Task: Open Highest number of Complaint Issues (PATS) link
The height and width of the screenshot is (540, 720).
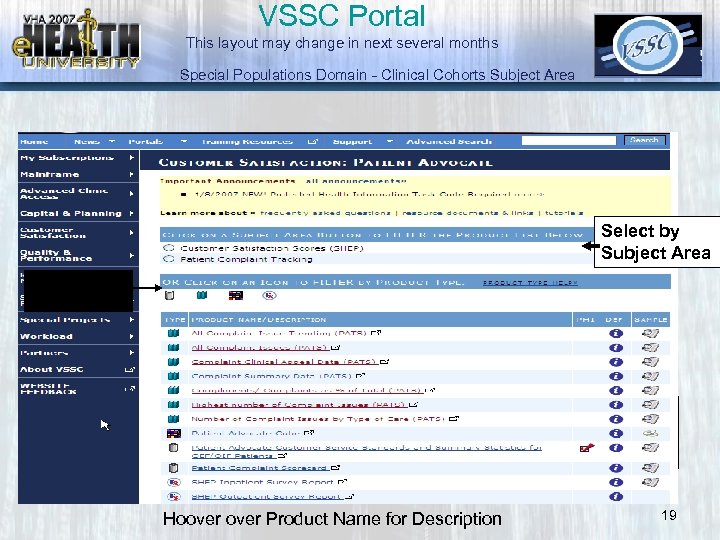Action: pos(298,405)
